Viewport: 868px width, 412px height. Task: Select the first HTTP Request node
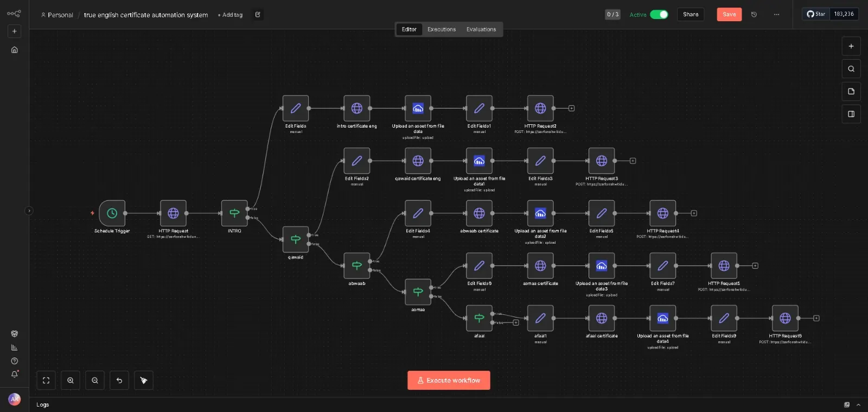173,213
